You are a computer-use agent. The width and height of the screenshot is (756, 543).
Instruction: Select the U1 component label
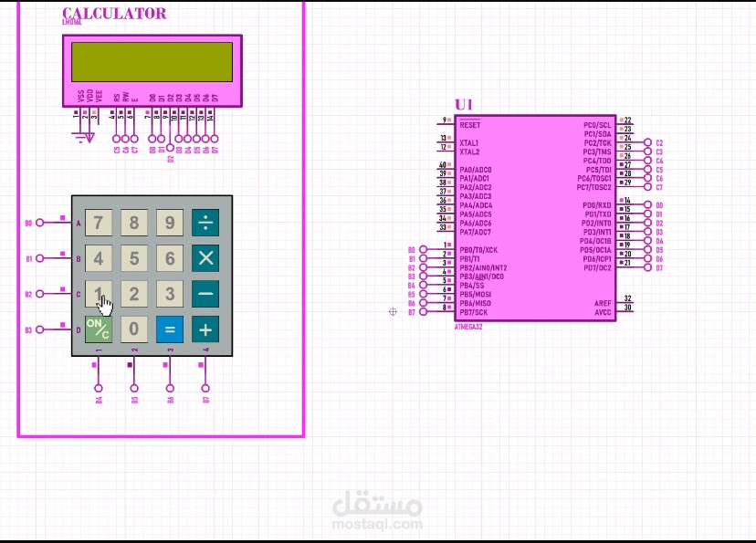[463, 105]
